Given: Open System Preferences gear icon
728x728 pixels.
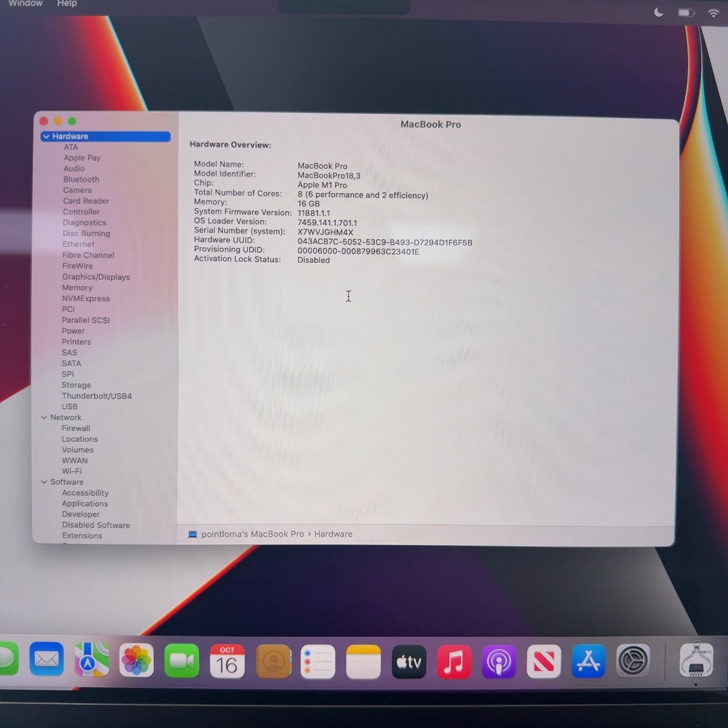Looking at the screenshot, I should [633, 660].
